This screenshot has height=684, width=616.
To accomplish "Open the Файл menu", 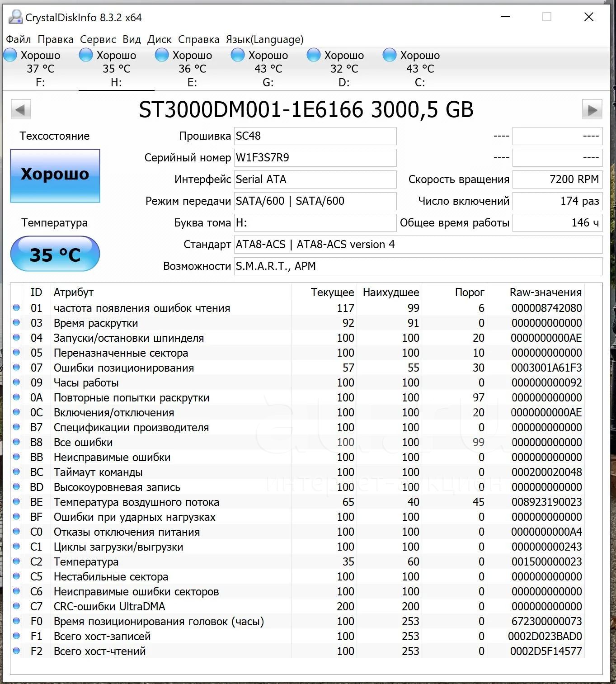I will click(19, 39).
